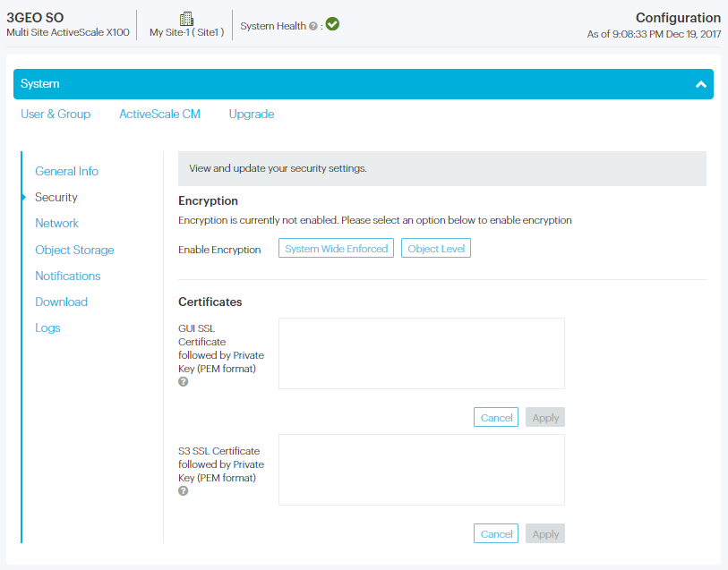Image resolution: width=728 pixels, height=570 pixels.
Task: Enable System Wide Enforced encryption
Action: click(x=336, y=248)
